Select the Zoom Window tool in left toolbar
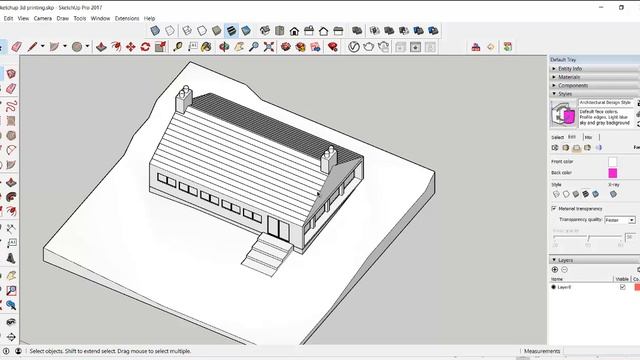 tap(11, 291)
